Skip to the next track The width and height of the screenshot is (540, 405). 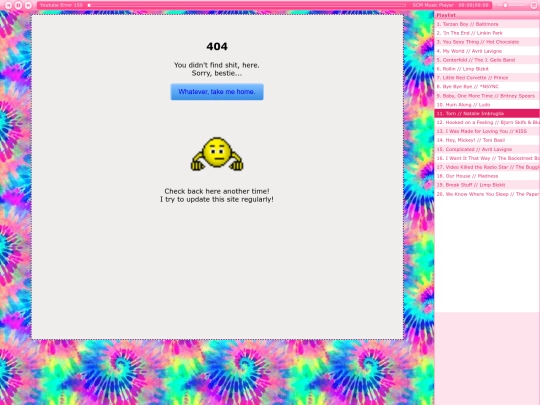28,5
